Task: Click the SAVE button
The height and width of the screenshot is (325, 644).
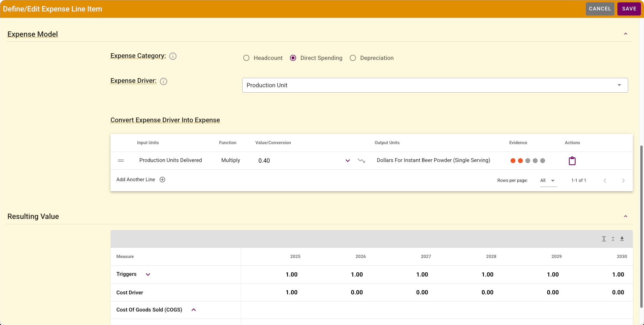Action: coord(629,9)
